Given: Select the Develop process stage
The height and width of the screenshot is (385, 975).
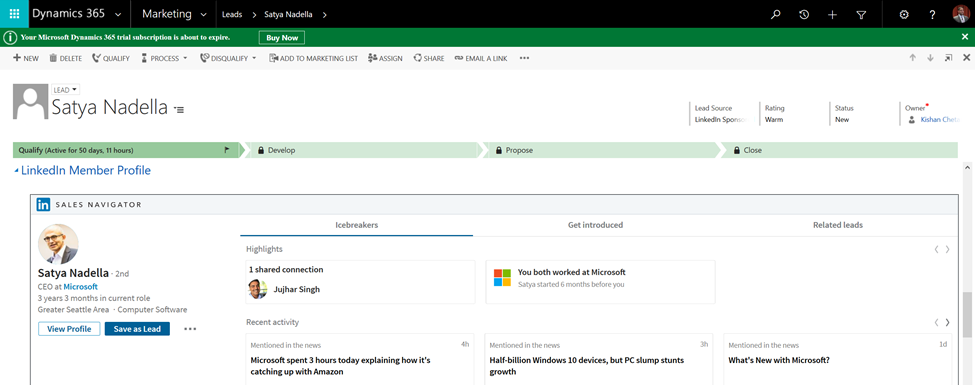Looking at the screenshot, I should [x=364, y=150].
